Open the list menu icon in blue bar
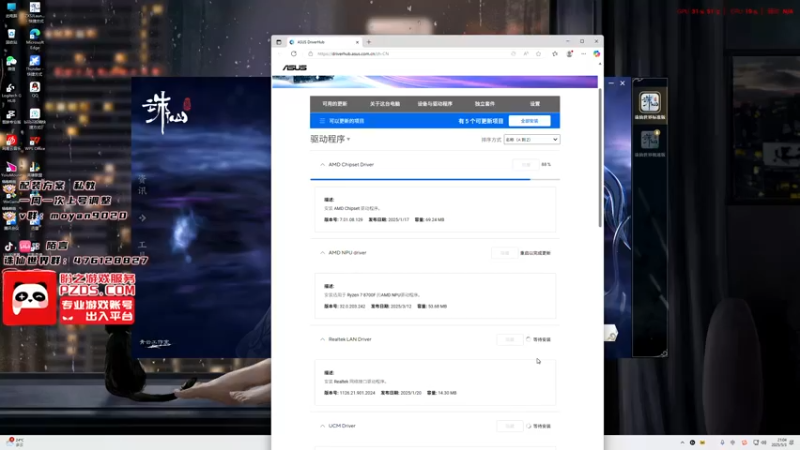This screenshot has width=800, height=450. coord(322,121)
